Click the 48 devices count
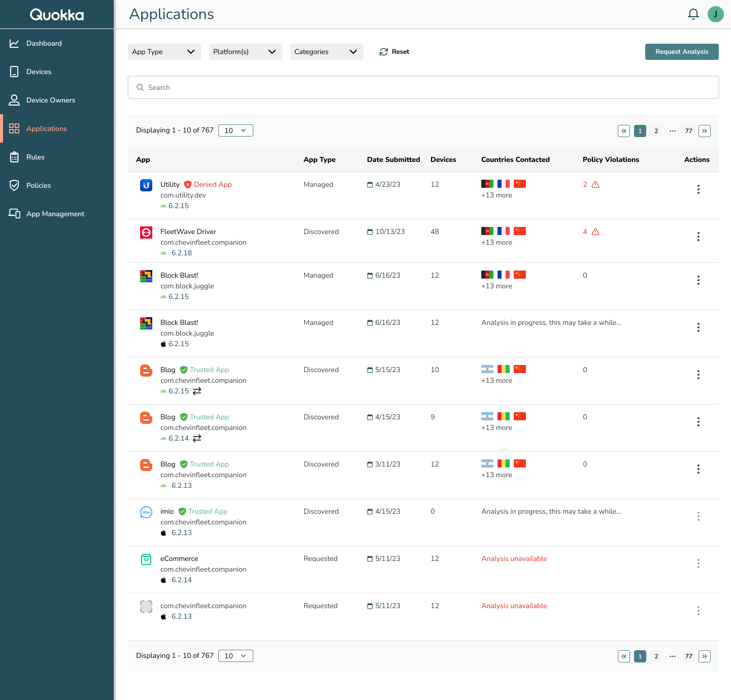This screenshot has width=731, height=700. 435,232
